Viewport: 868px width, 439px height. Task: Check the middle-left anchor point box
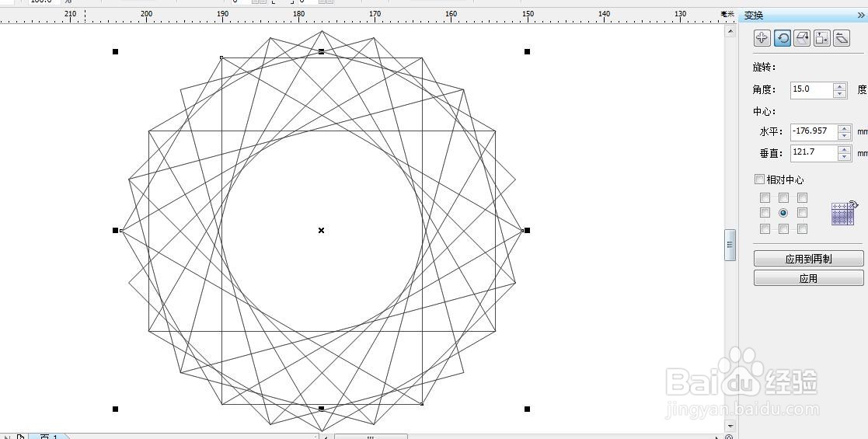pyautogui.click(x=765, y=213)
